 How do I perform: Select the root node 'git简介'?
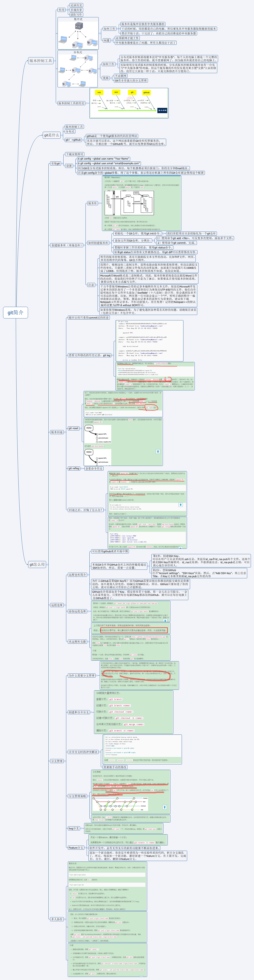(x=16, y=312)
